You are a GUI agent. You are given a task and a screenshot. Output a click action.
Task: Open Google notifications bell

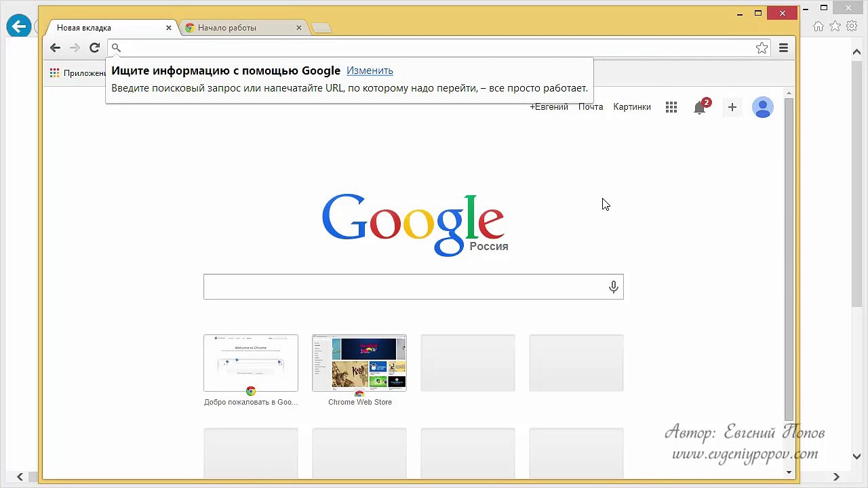700,107
